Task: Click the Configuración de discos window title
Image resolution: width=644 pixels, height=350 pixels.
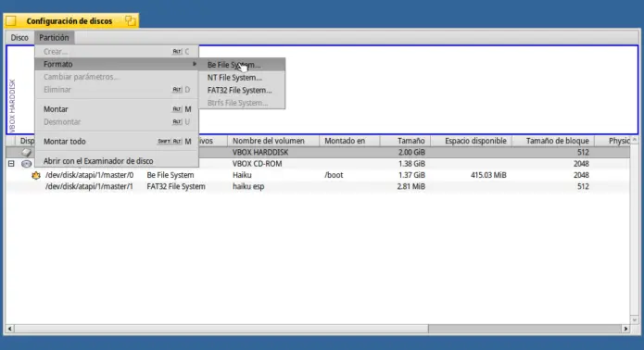Action: tap(69, 21)
